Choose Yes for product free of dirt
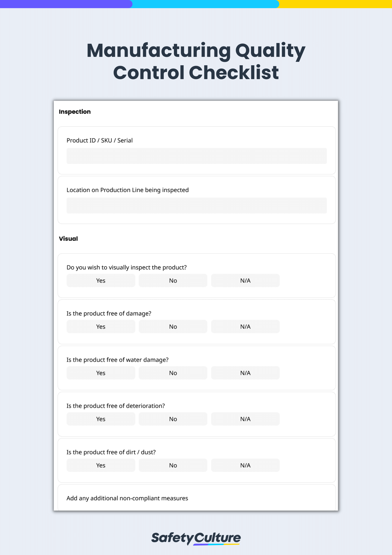392x555 pixels. point(101,465)
